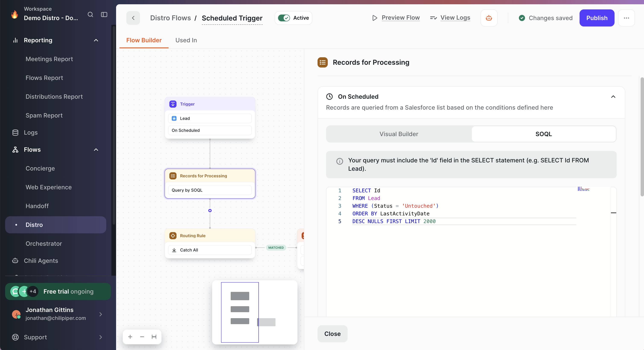The width and height of the screenshot is (644, 350).
Task: Click the Routing Rule diamond icon
Action: click(173, 236)
